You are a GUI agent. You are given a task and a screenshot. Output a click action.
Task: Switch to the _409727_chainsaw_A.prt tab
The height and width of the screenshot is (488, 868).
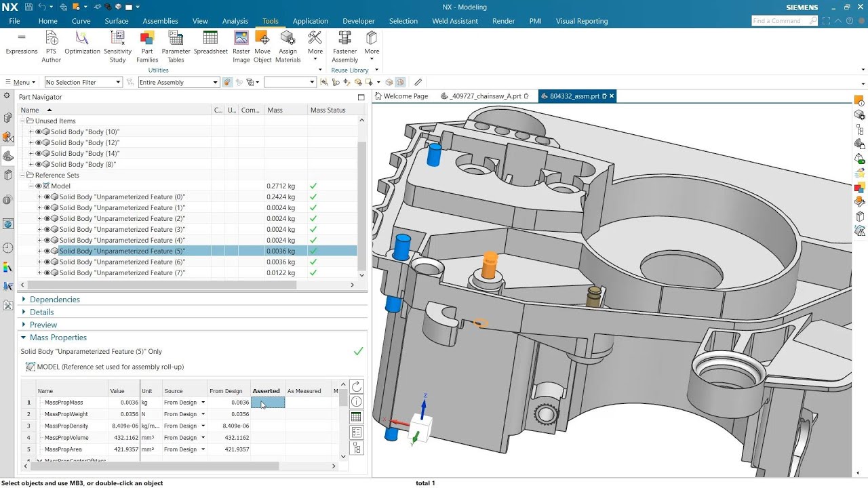point(484,96)
